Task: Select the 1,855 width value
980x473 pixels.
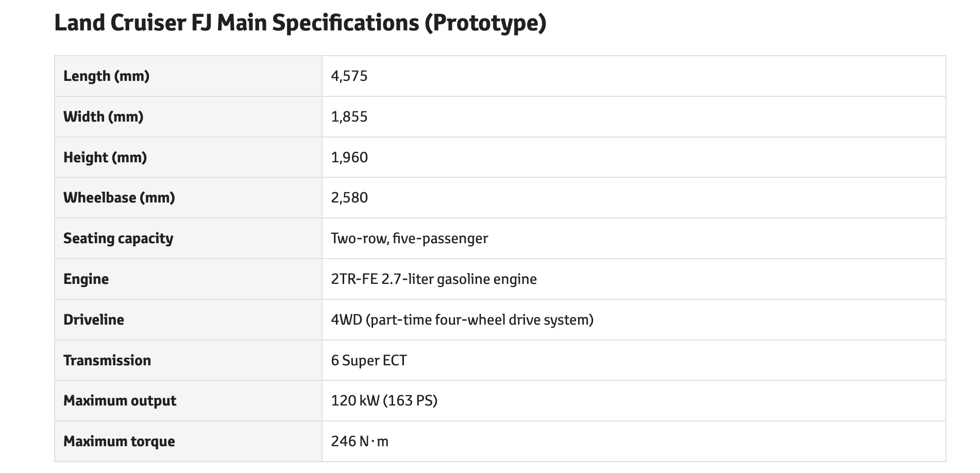Action: (349, 117)
